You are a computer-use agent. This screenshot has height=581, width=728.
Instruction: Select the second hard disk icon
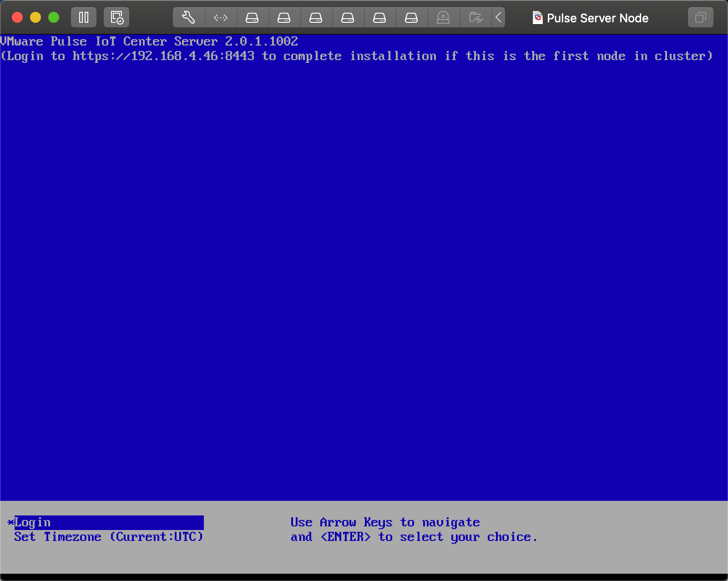point(284,18)
